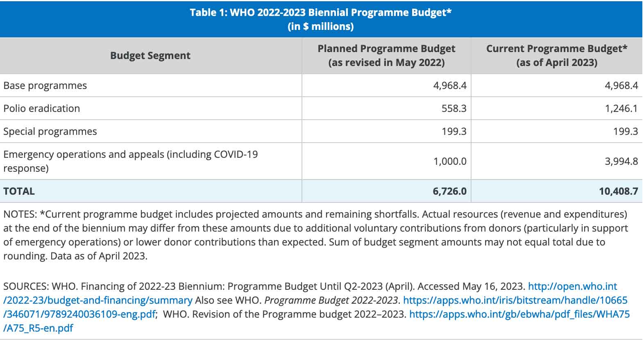Select the Polio eradication row label

pos(42,109)
